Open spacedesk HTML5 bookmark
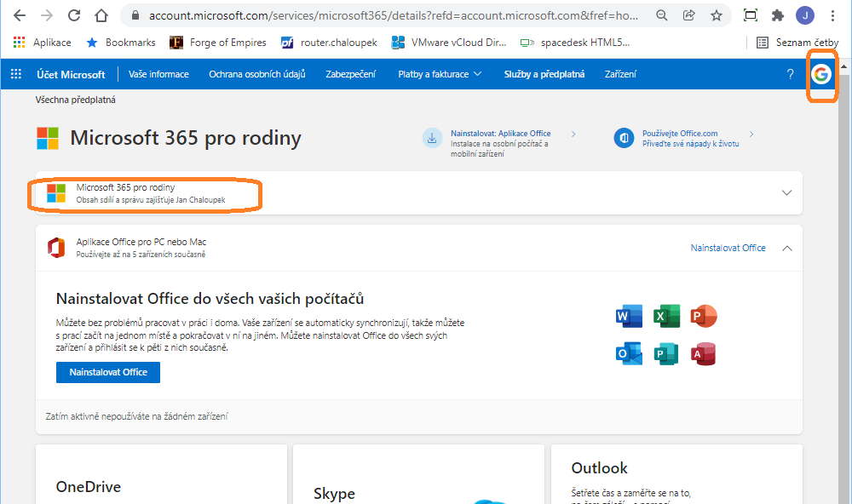Viewport: 852px width, 504px height. click(575, 43)
